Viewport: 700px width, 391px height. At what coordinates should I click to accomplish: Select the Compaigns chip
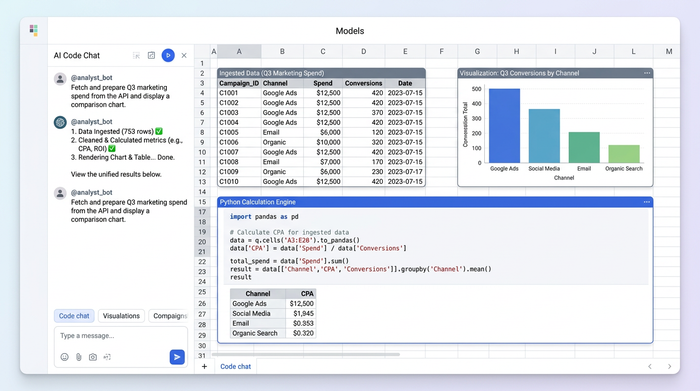pos(169,316)
